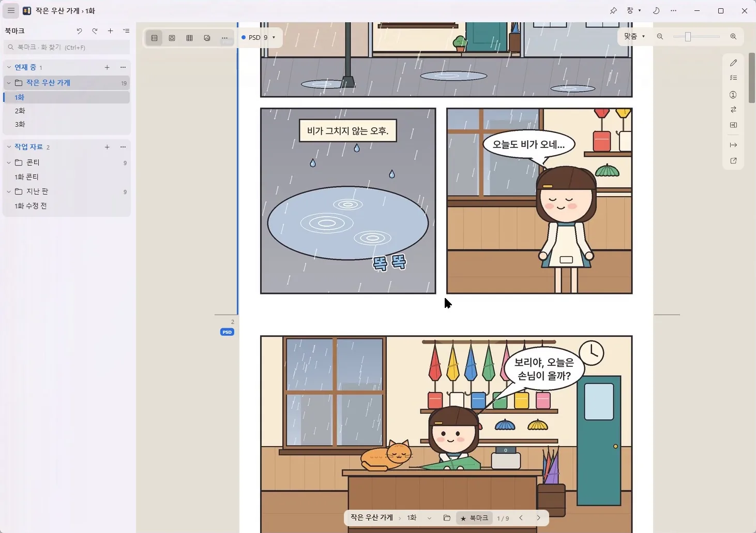This screenshot has height=533, width=756.
Task: Click the jump-to-end arrow tool
Action: point(733,145)
